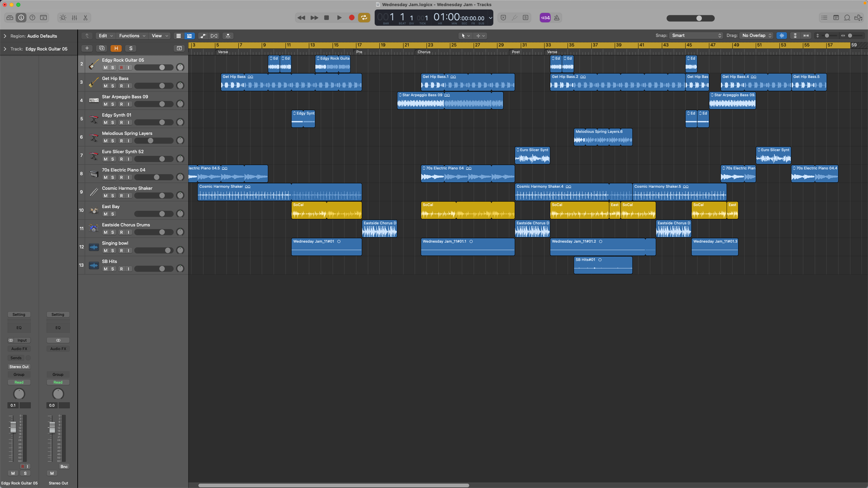
Task: Switch to list view button
Action: 189,36
